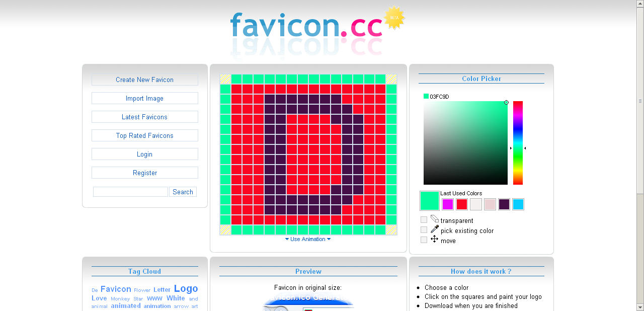Click the top-right transparent corner pixel
Image resolution: width=644 pixels, height=311 pixels.
click(x=391, y=79)
